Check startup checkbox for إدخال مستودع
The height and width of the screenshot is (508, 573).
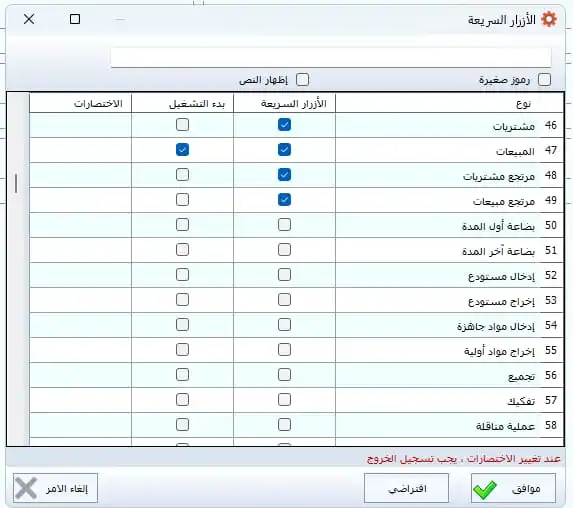tap(182, 275)
